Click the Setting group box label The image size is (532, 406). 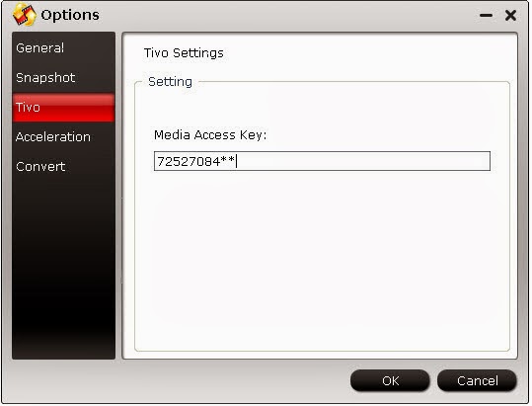(x=171, y=82)
